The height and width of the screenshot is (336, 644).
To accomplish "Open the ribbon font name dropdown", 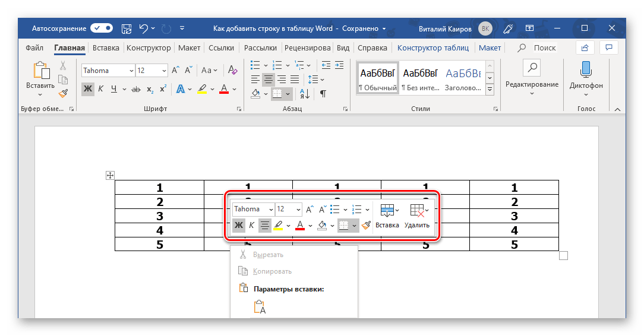I will tap(131, 71).
